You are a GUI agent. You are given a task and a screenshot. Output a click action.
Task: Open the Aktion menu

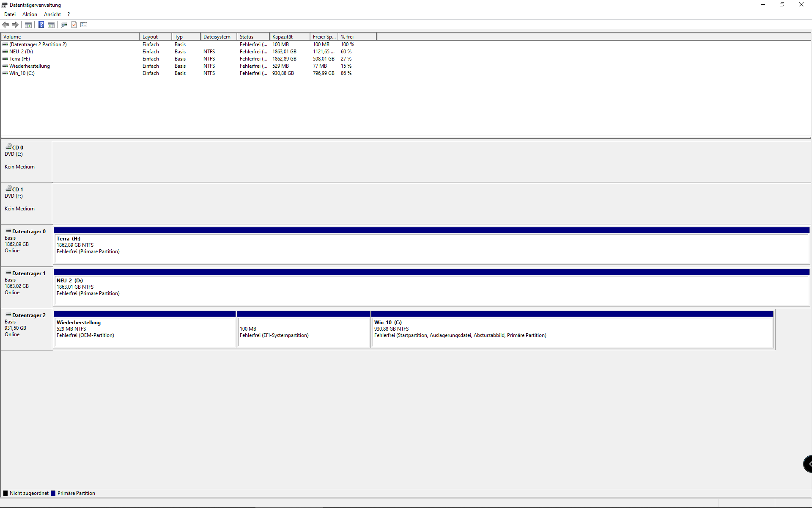pyautogui.click(x=30, y=14)
